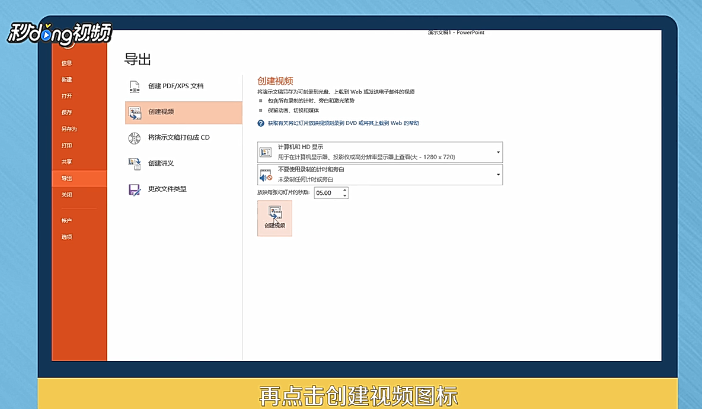Increase seconds per slide with up arrow
Viewport: 702px width, 409px height.
[345, 190]
